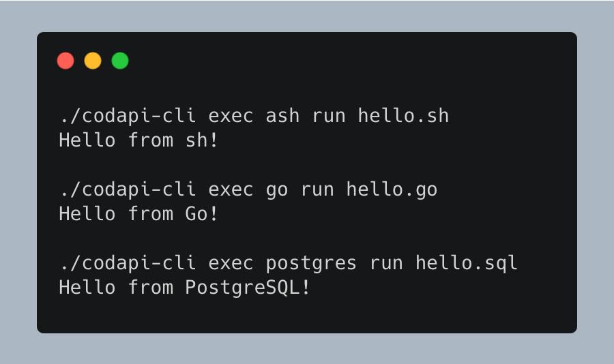
Task: Click the hello.go filename in second command
Action: (392, 189)
